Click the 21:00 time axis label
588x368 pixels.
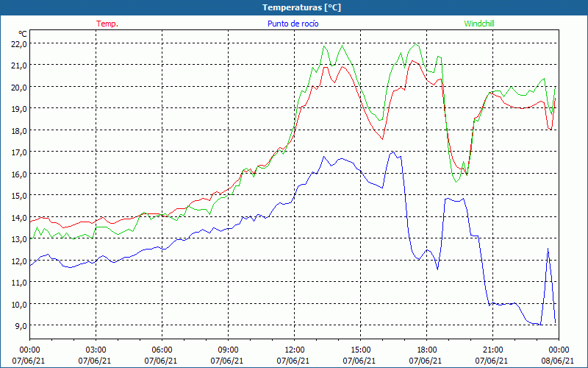pyautogui.click(x=492, y=350)
